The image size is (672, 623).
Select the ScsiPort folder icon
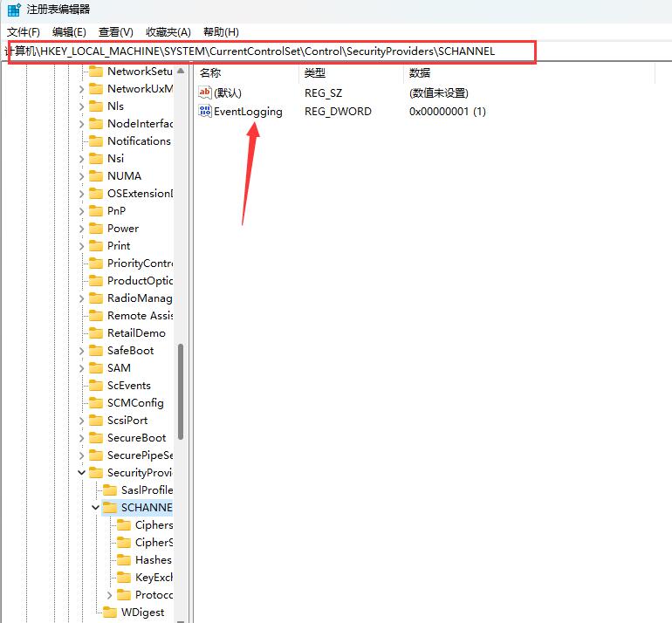pyautogui.click(x=96, y=421)
